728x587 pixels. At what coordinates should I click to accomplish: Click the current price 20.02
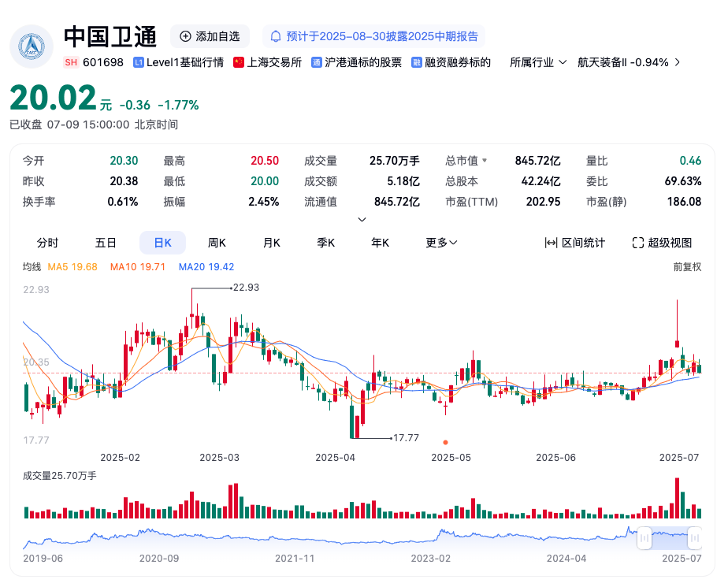(53, 98)
